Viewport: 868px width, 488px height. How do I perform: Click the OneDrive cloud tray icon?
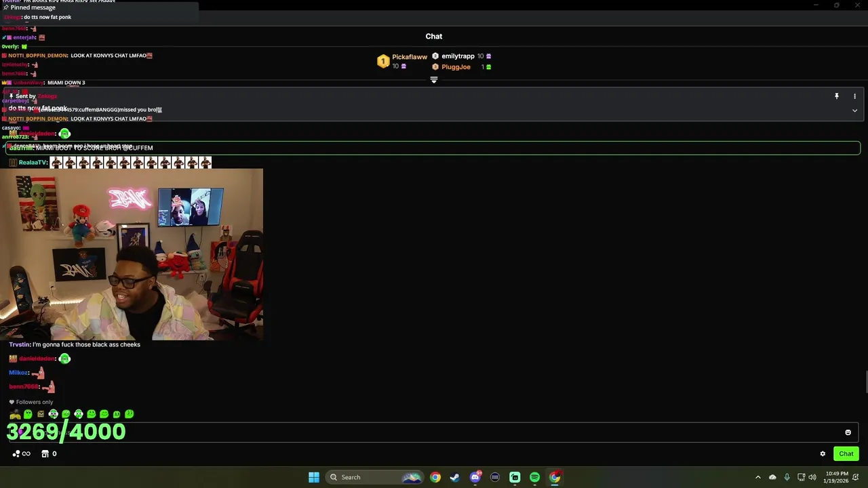(x=772, y=477)
